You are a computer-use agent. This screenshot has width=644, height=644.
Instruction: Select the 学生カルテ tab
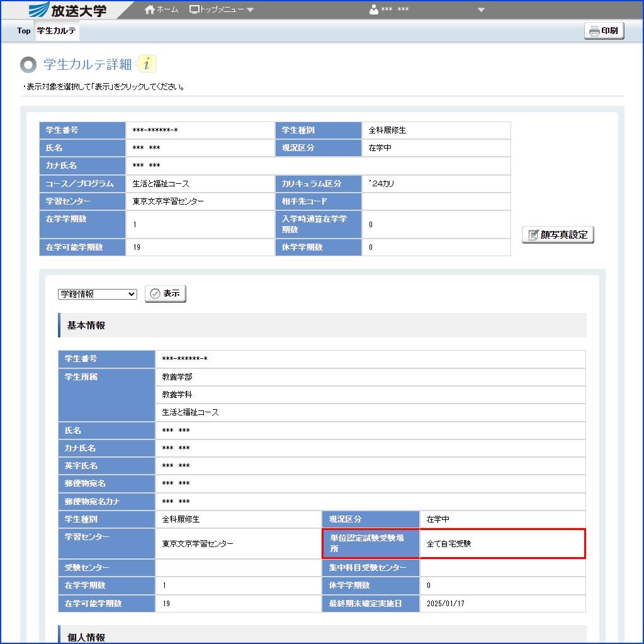tap(57, 31)
